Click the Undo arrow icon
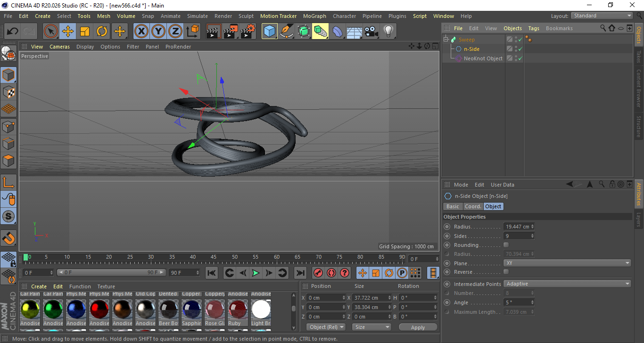 [12, 32]
